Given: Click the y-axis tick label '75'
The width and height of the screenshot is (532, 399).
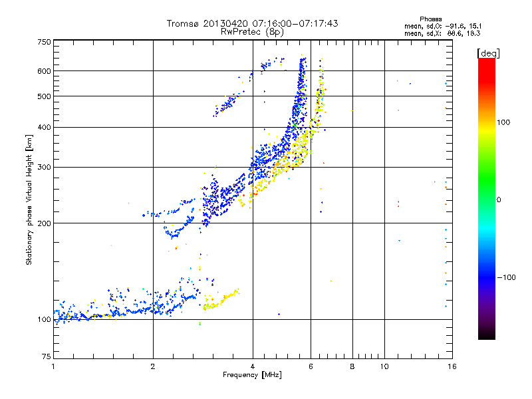Looking at the screenshot, I should [x=47, y=356].
